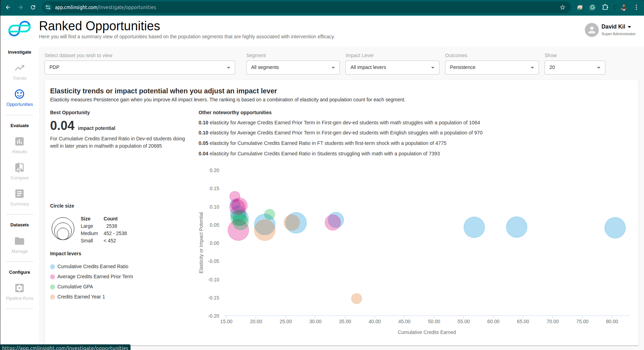The width and height of the screenshot is (644, 350).
Task: Open Chrome's three-dot menu
Action: click(636, 7)
